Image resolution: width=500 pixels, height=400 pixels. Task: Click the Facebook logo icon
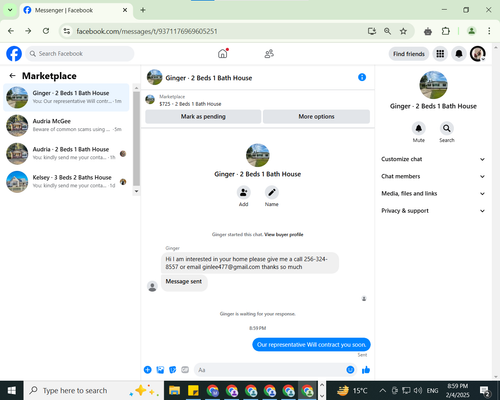14,54
